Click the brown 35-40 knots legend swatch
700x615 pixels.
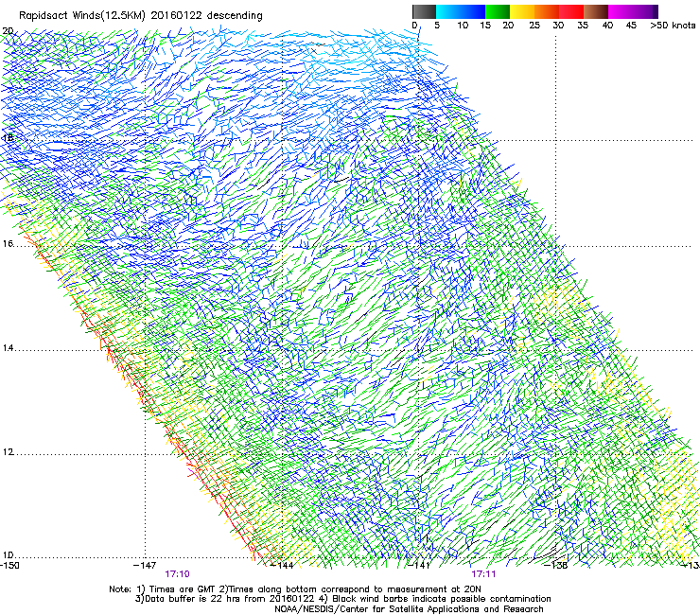[x=596, y=11]
